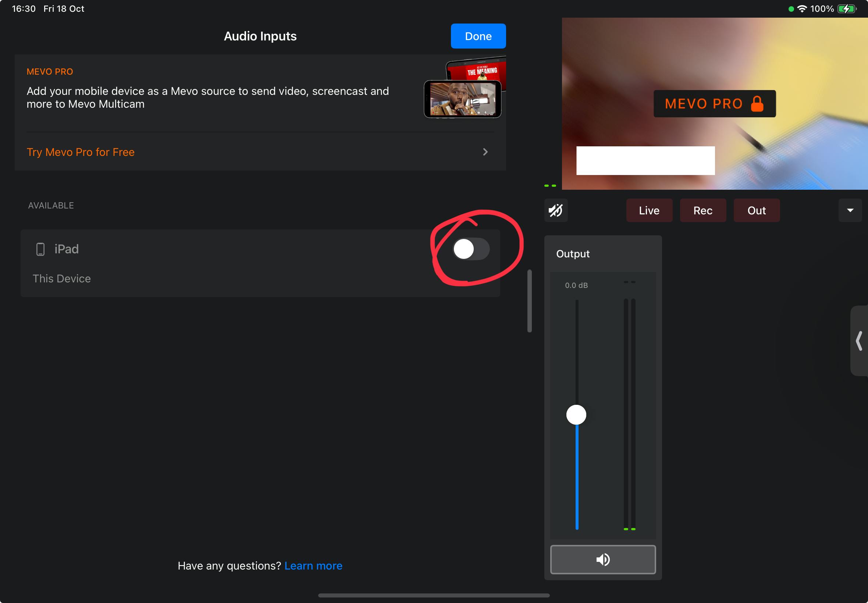Tap the 0.0 dB output level value
The image size is (868, 603).
pos(576,285)
